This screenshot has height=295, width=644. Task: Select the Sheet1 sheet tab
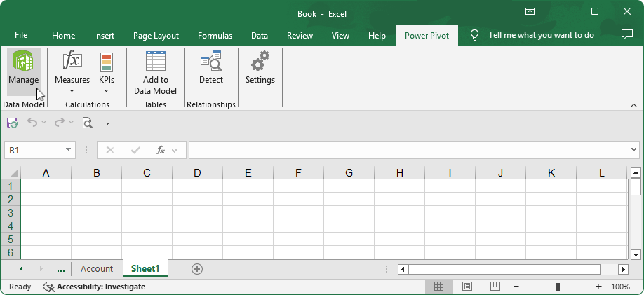tap(145, 269)
